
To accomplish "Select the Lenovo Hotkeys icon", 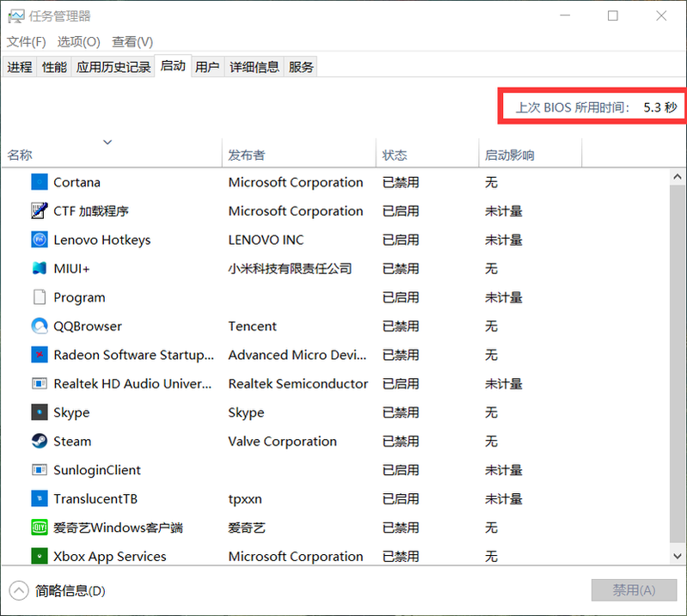I will pyautogui.click(x=40, y=240).
